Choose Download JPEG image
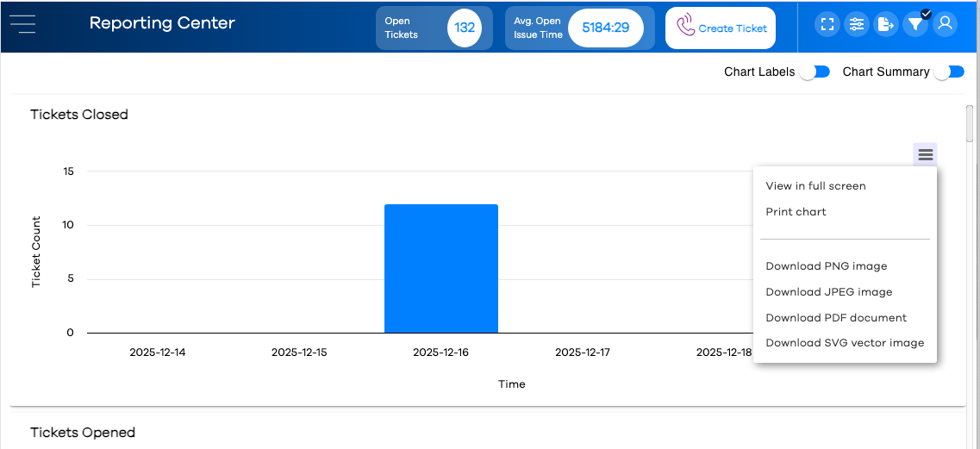The width and height of the screenshot is (980, 449). point(829,291)
